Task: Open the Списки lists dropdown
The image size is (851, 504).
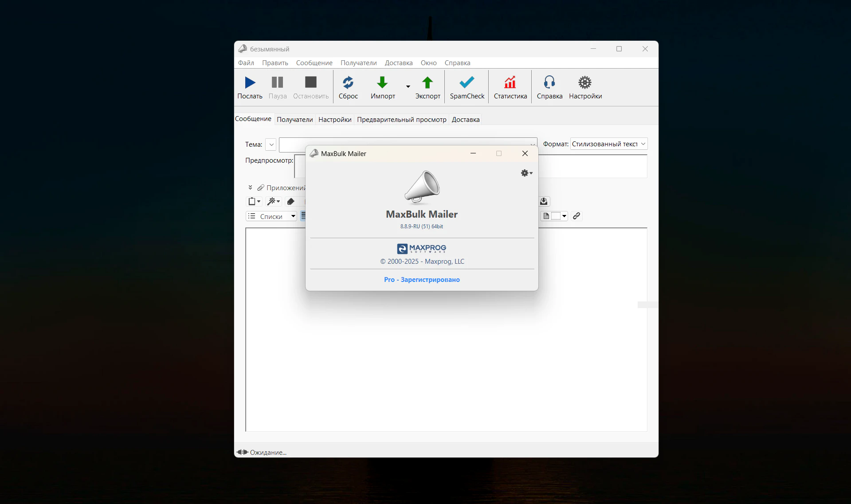Action: pyautogui.click(x=271, y=216)
